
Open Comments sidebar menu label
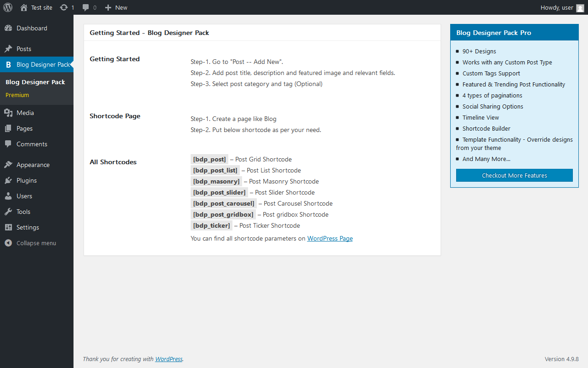pyautogui.click(x=32, y=144)
